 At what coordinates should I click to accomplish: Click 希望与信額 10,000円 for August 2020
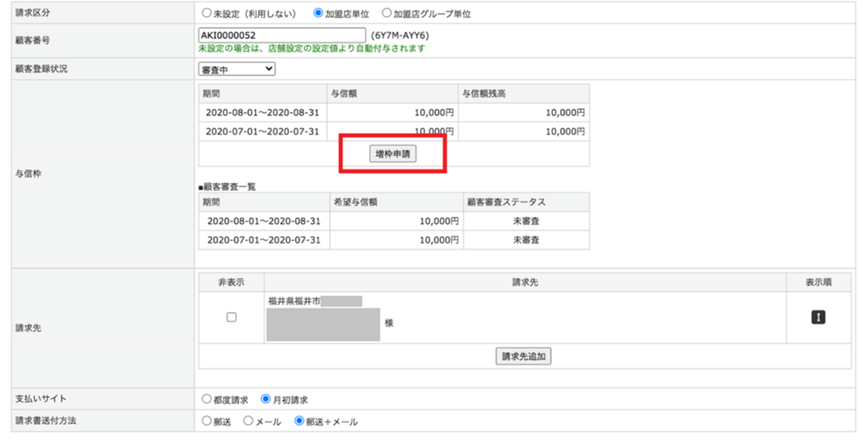coord(439,221)
